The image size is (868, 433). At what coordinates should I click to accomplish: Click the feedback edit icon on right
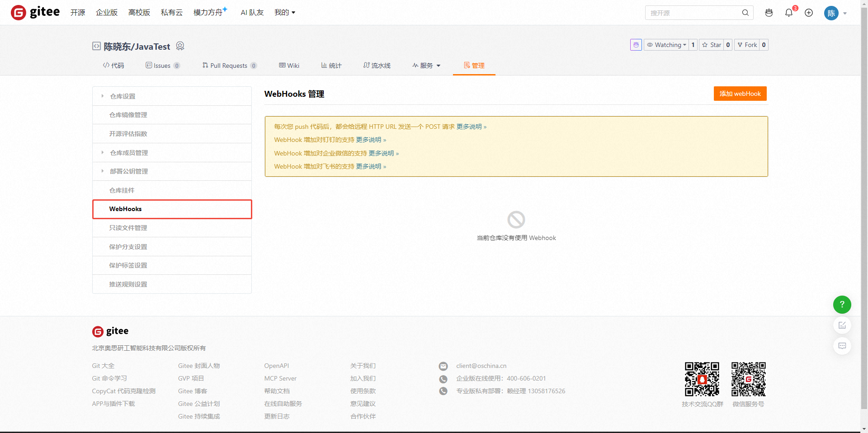click(x=842, y=325)
